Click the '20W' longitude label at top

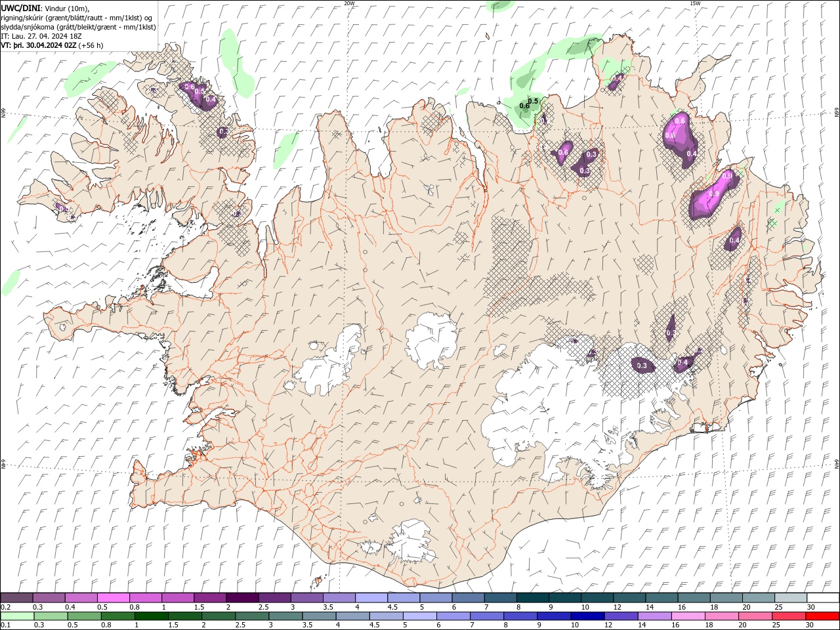pos(349,3)
